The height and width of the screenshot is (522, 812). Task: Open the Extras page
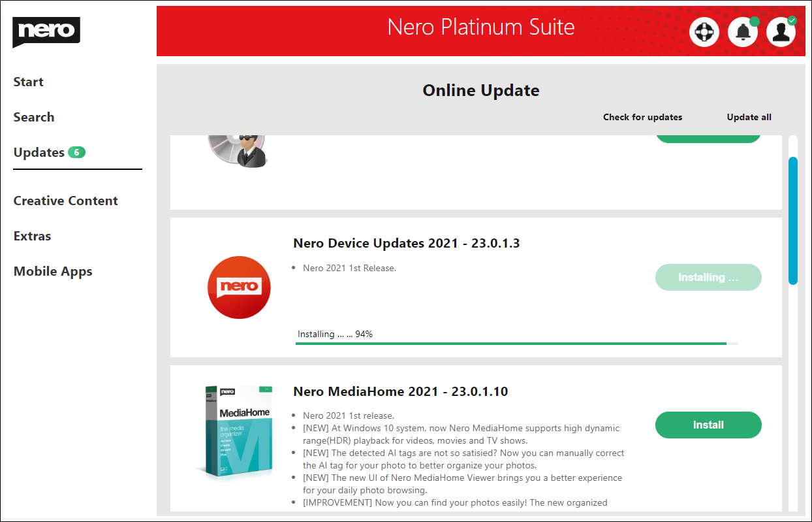coord(32,236)
